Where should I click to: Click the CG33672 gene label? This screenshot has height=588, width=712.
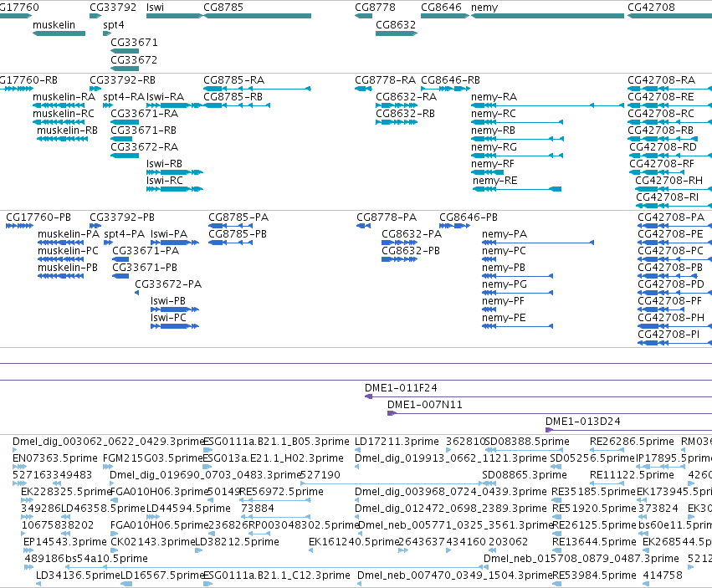(x=134, y=60)
